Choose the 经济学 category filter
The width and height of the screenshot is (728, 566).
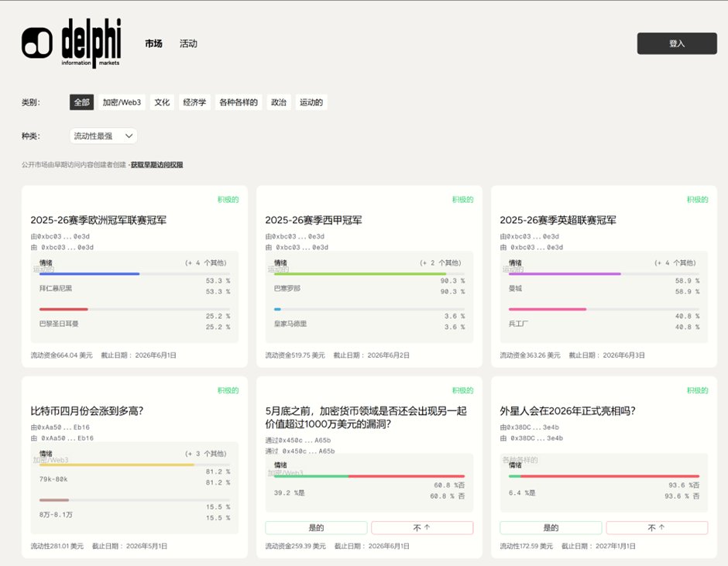[194, 102]
